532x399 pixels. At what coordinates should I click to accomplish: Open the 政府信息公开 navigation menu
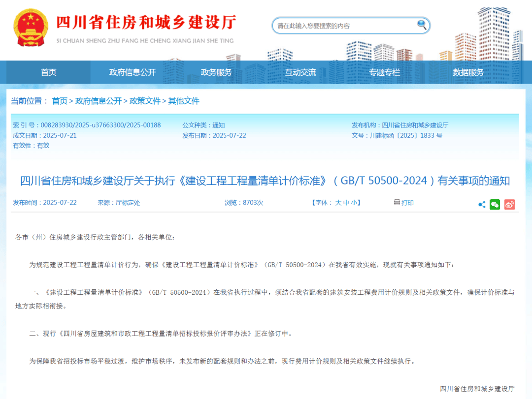click(133, 72)
